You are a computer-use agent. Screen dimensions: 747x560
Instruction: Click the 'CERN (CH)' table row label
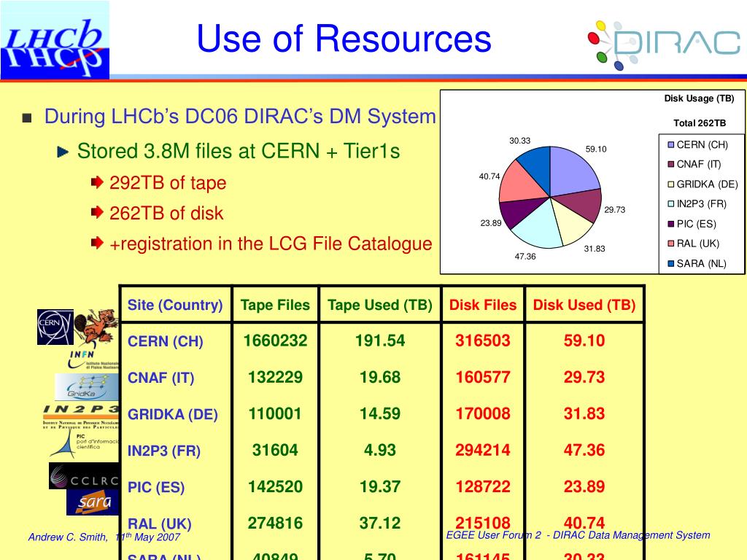click(x=166, y=341)
